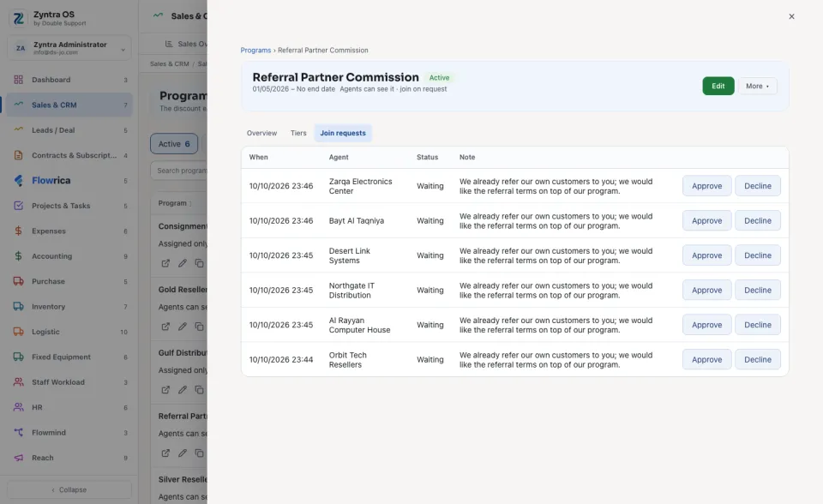Approve Northgate IT Distribution request

[x=706, y=290]
